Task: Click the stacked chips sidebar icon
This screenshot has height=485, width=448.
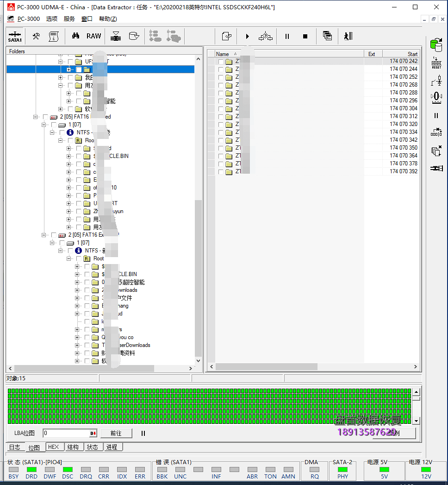Action: click(x=436, y=151)
